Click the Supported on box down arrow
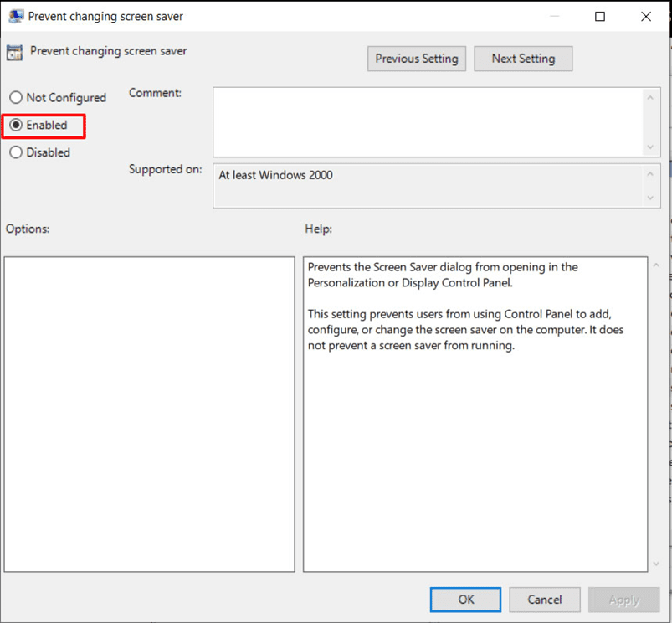 click(650, 198)
